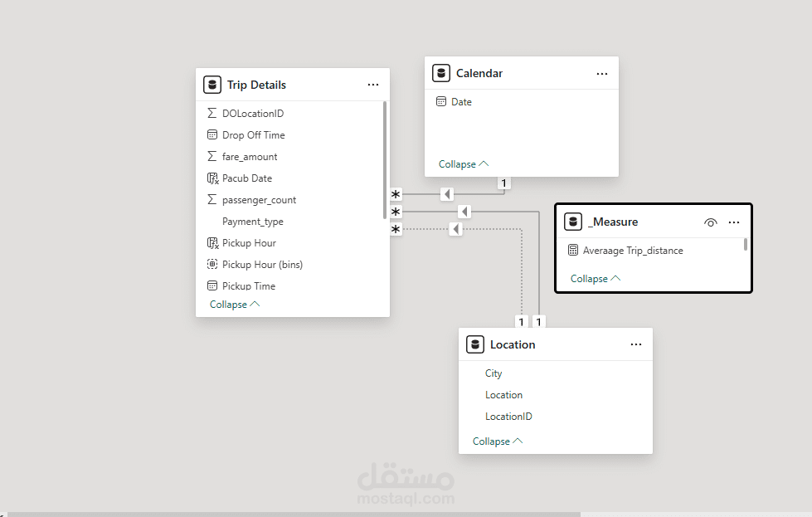Image resolution: width=812 pixels, height=517 pixels.
Task: Click the Trip Details vertical scrollbar
Action: tap(385, 158)
